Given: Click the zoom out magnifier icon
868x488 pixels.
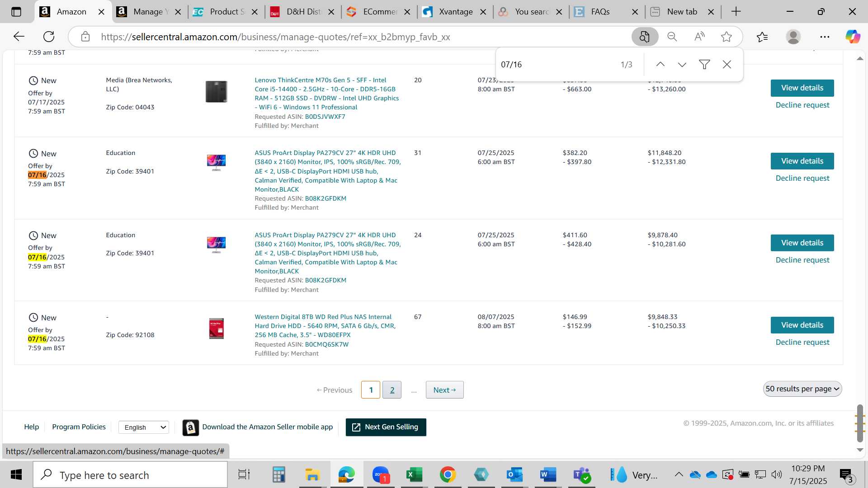Looking at the screenshot, I should coord(672,37).
